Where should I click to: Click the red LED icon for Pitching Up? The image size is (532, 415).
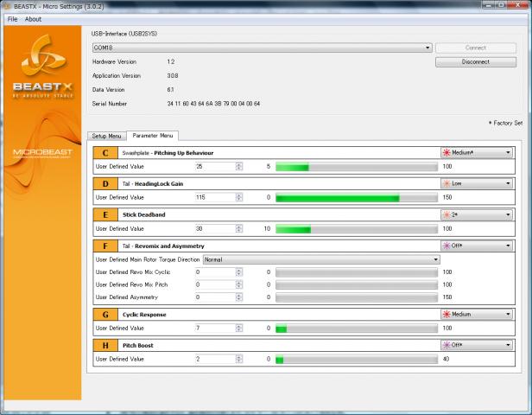pyautogui.click(x=446, y=152)
